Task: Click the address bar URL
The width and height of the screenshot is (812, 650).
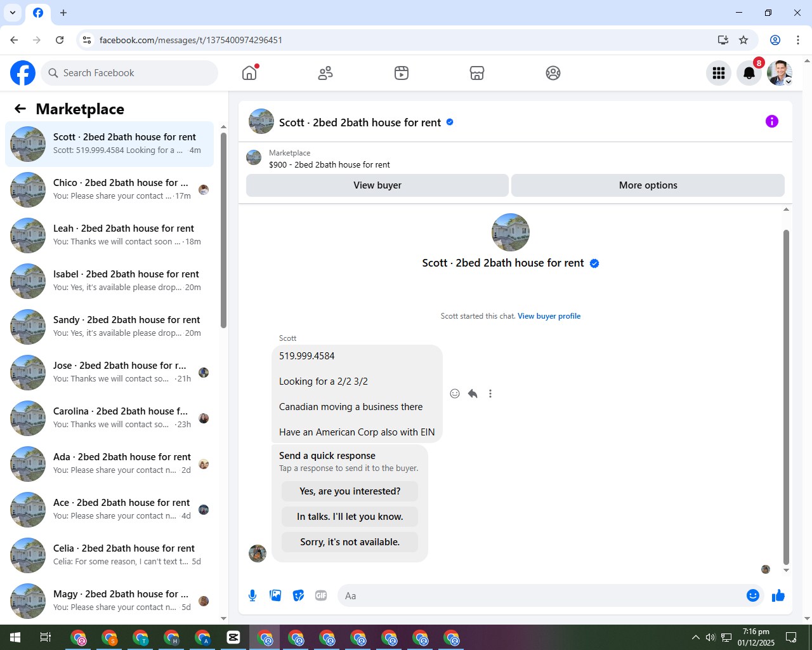Action: [191, 40]
